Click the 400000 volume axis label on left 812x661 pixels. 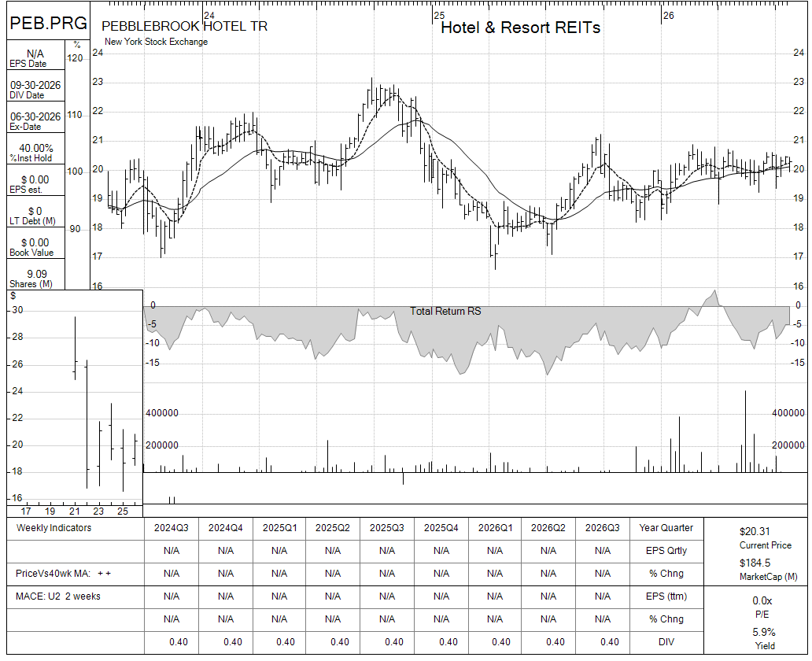[x=162, y=413]
